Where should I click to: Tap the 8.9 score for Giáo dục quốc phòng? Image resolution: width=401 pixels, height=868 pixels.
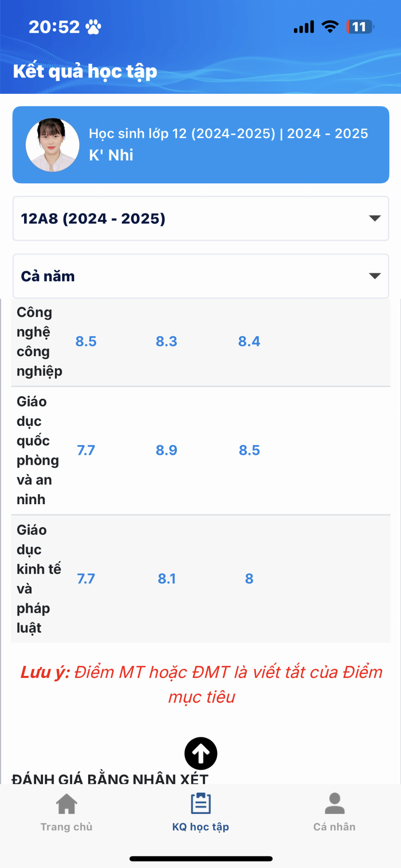[x=166, y=450]
